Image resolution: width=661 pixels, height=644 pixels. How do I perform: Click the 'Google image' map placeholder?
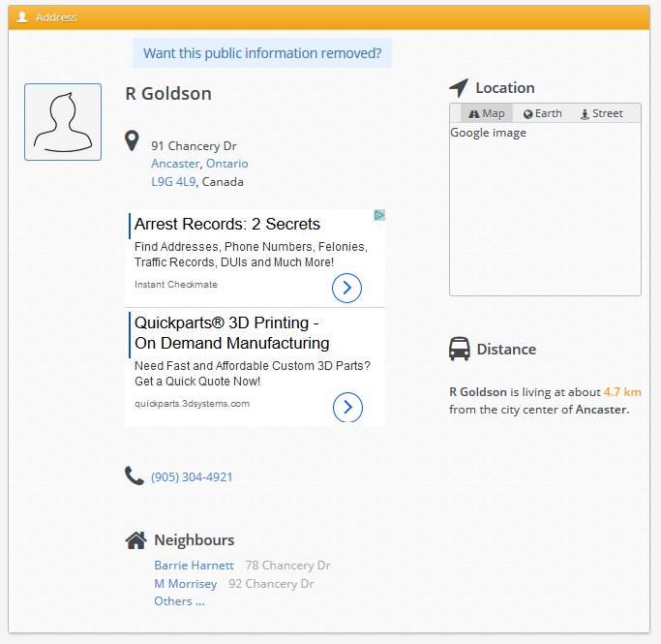(x=488, y=133)
